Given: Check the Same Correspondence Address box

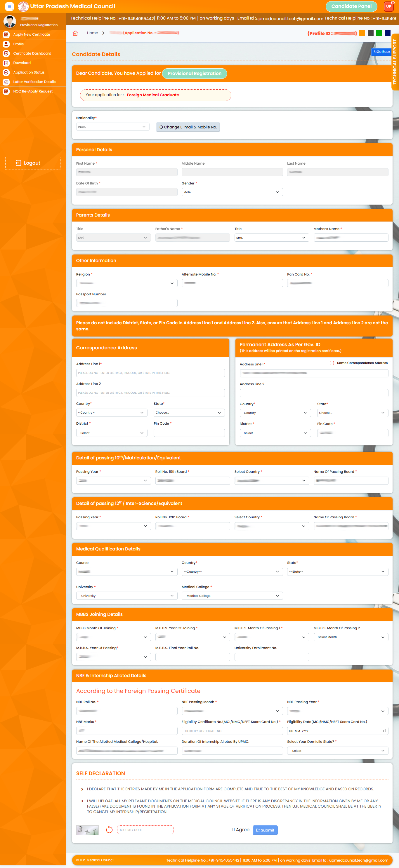Looking at the screenshot, I should 332,363.
